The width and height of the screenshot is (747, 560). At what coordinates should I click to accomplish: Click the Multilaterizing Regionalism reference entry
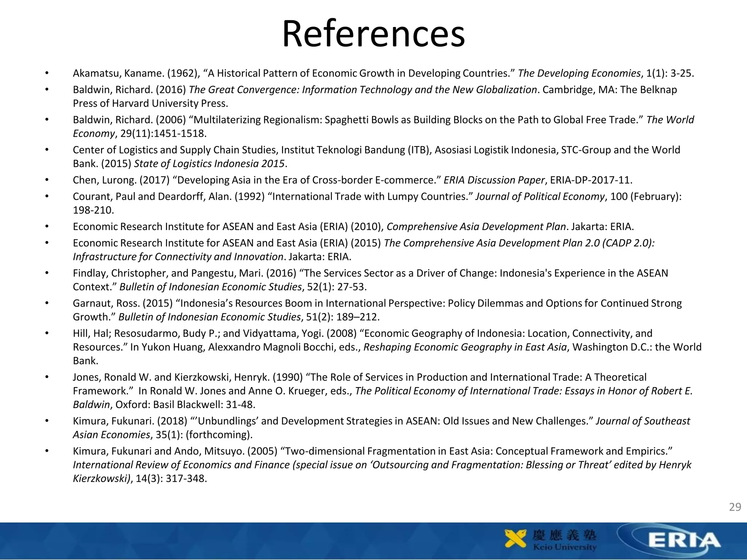pyautogui.click(x=383, y=120)
